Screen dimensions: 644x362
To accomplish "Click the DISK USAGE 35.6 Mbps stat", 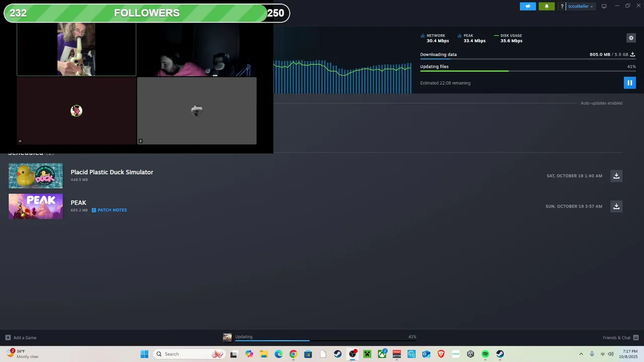I will 509,38.
